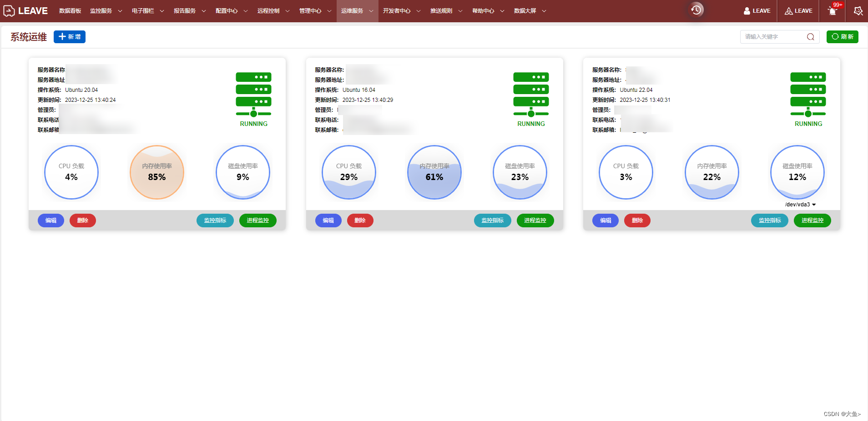Click the 23% disk usage gauge
Image resolution: width=868 pixels, height=421 pixels.
coord(520,172)
